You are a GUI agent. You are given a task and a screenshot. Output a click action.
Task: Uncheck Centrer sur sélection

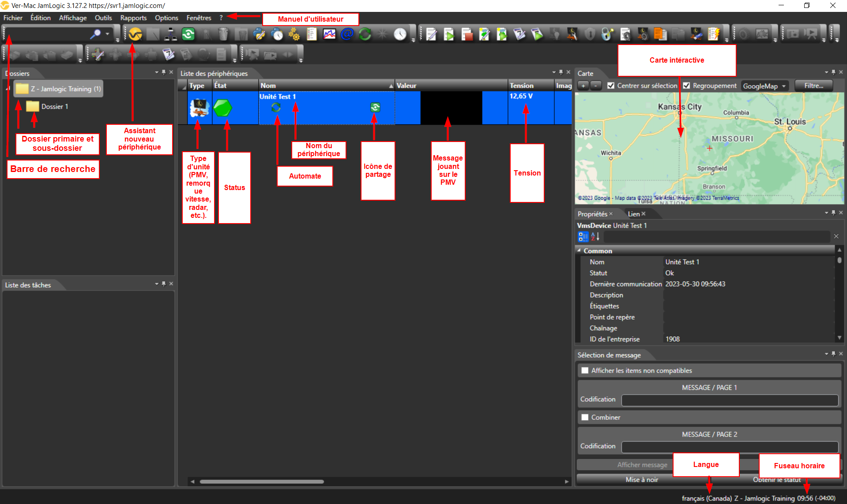click(611, 86)
